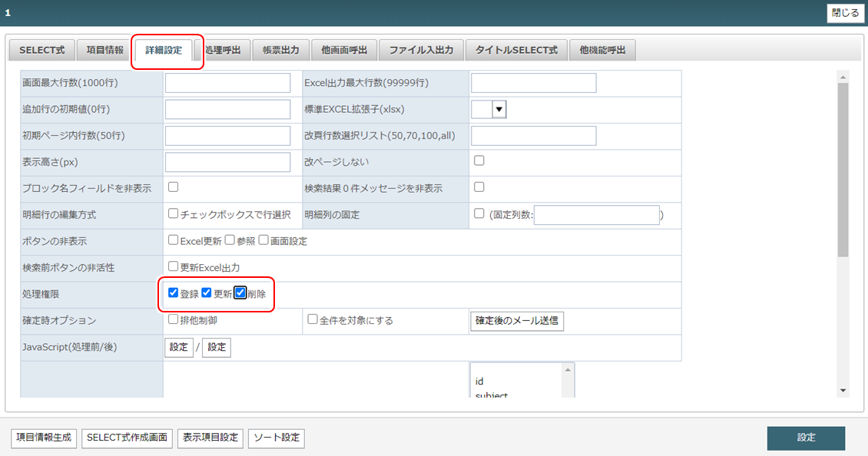Click the ボタンの非表示 row label
868x456 pixels.
tap(55, 242)
